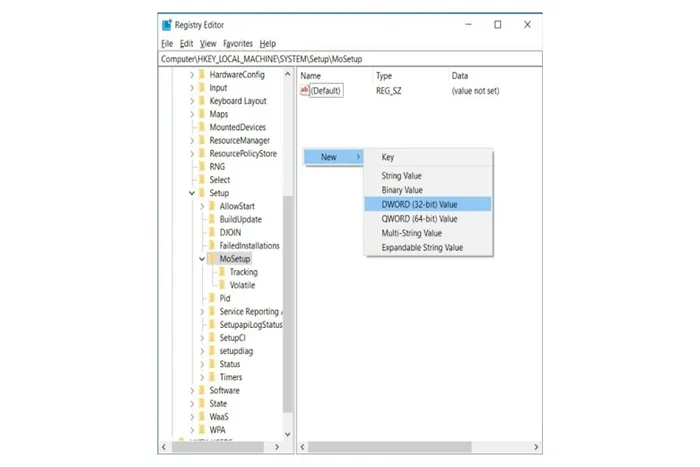
Task: Expand the WaaS node
Action: click(x=192, y=417)
